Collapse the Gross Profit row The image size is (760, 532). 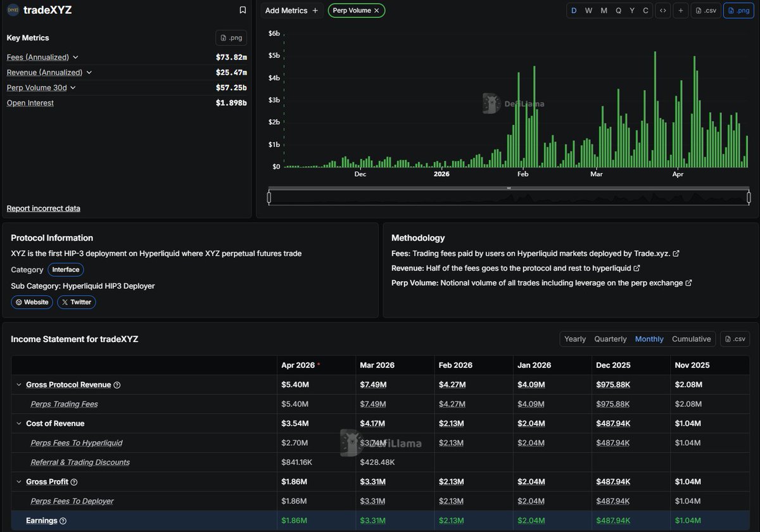18,482
